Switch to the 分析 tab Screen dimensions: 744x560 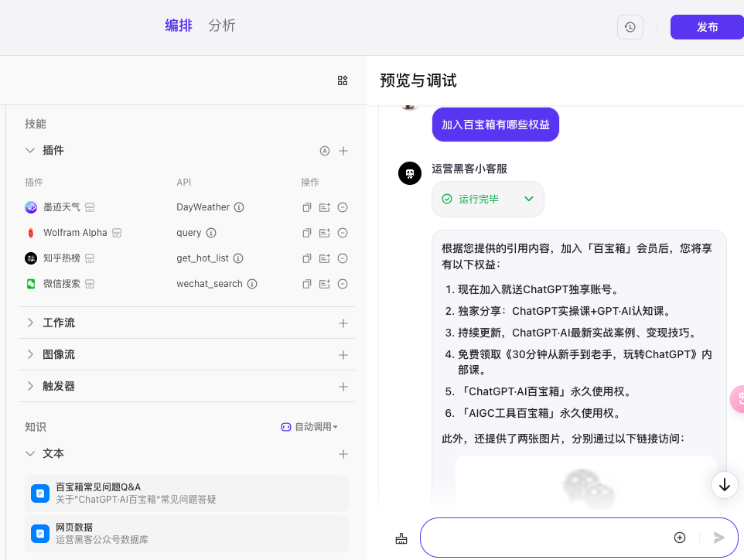point(222,26)
